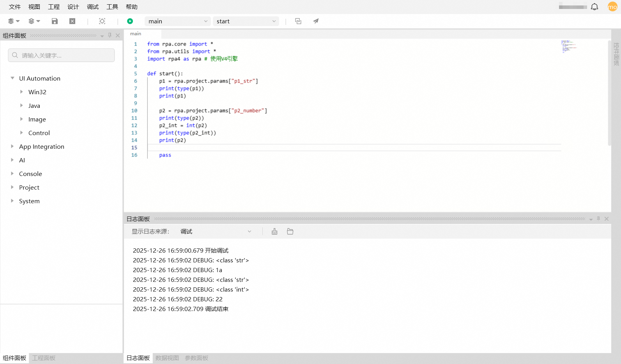Click the 请输入关键字 search field
The height and width of the screenshot is (364, 621).
(x=62, y=55)
